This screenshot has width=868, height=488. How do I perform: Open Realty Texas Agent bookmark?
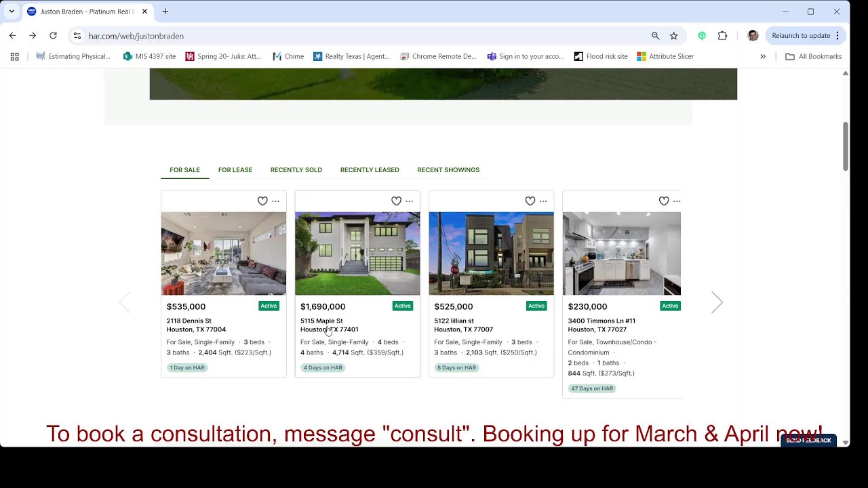pos(351,57)
